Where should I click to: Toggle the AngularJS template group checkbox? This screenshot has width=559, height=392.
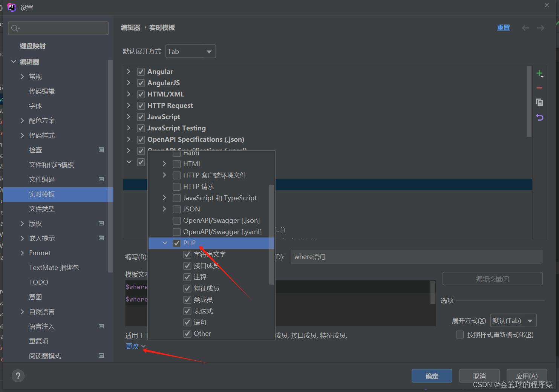141,83
